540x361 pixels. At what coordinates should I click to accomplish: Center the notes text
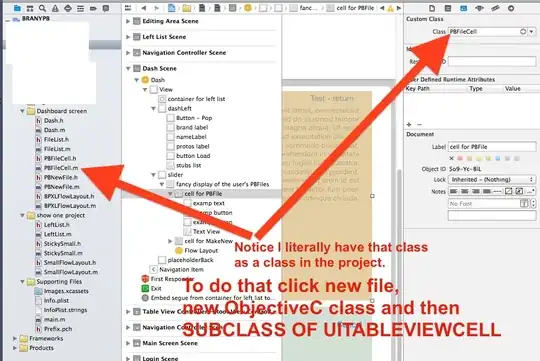click(465, 191)
